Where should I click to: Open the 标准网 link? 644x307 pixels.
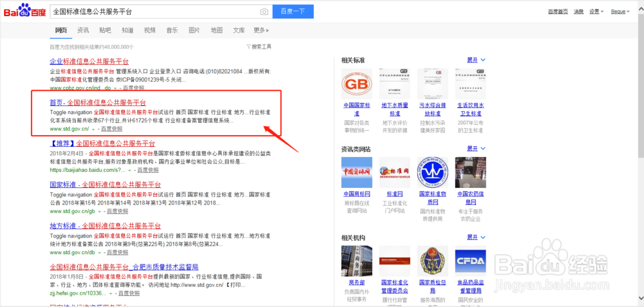click(395, 194)
